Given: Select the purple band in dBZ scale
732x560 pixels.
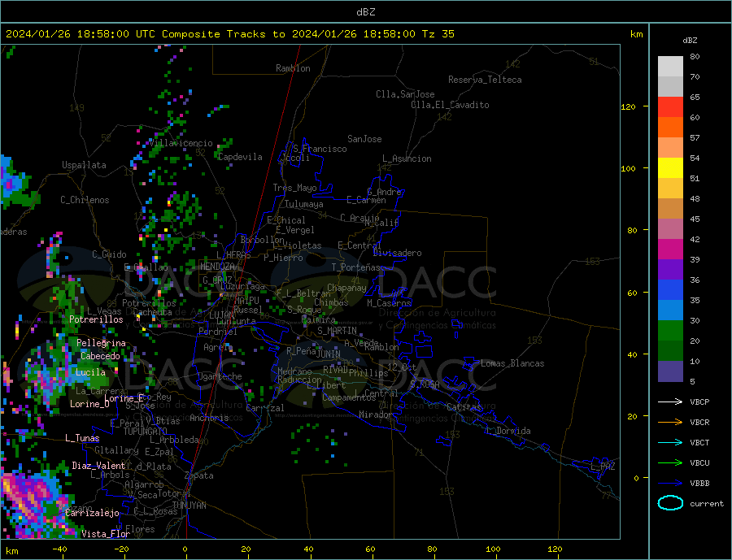Looking at the screenshot, I should (670, 270).
